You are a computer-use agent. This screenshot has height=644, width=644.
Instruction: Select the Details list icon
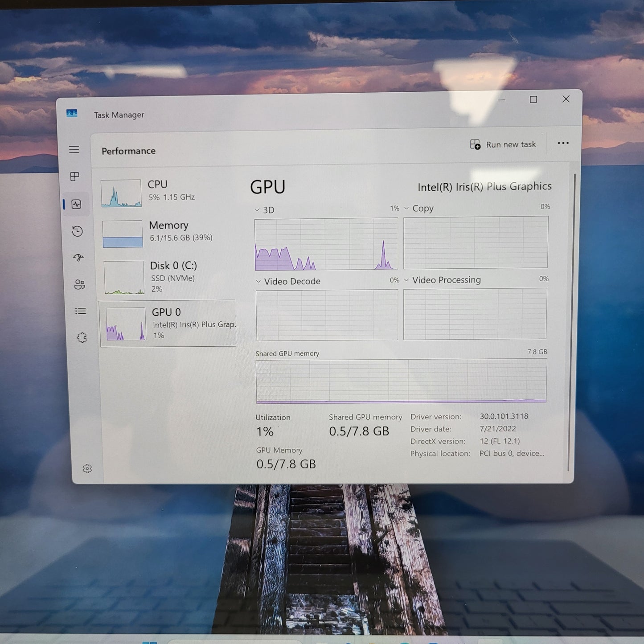pyautogui.click(x=81, y=311)
